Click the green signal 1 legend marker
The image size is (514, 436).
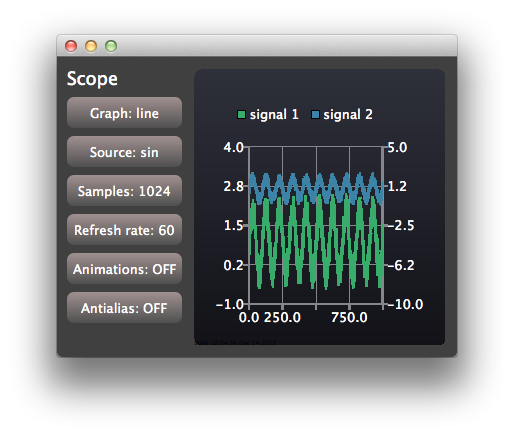click(x=241, y=115)
